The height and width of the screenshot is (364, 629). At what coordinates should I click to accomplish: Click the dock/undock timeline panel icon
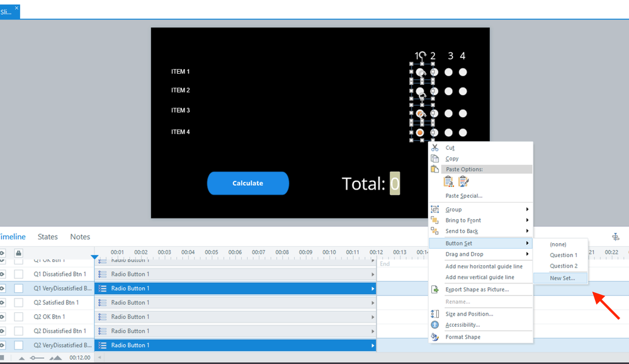coord(615,237)
